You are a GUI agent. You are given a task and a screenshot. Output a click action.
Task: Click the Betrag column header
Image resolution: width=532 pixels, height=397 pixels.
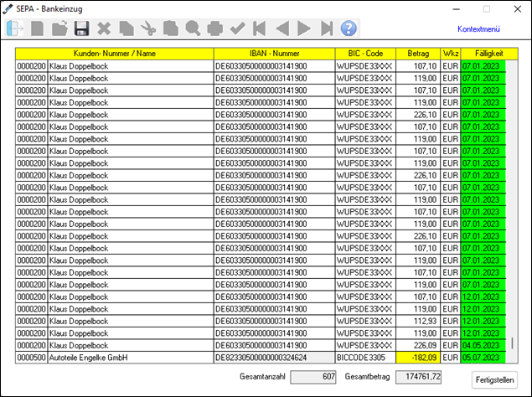coord(418,54)
